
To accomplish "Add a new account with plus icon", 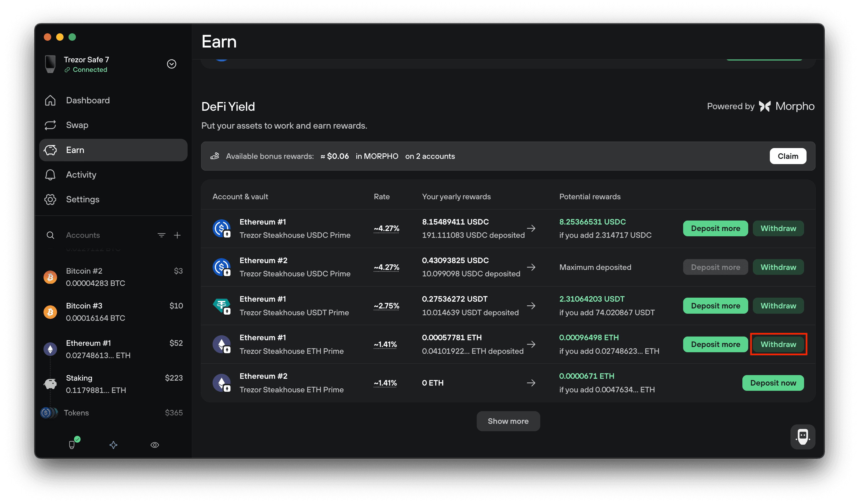I will (x=177, y=235).
